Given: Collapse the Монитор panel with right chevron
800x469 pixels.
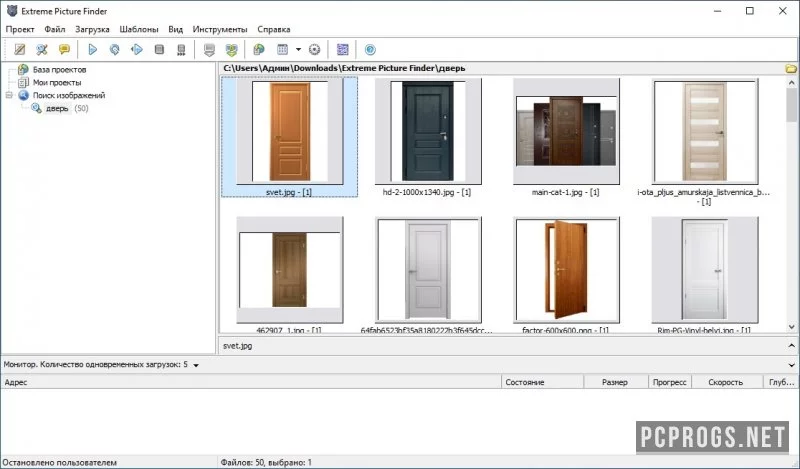Looking at the screenshot, I should tap(791, 365).
